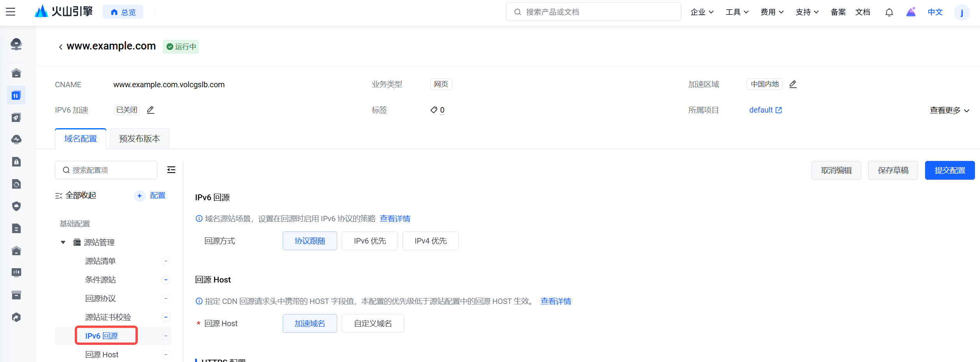Open the tag icon next to 标签

[x=434, y=110]
